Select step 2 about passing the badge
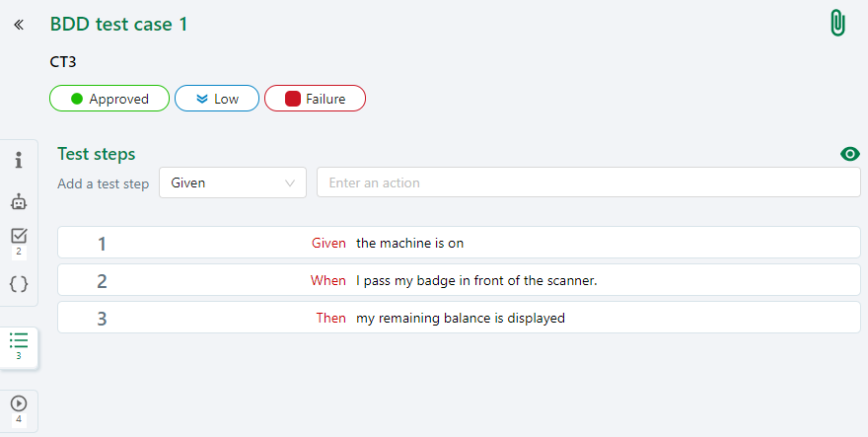Viewport: 868px width, 437px height. tap(459, 280)
